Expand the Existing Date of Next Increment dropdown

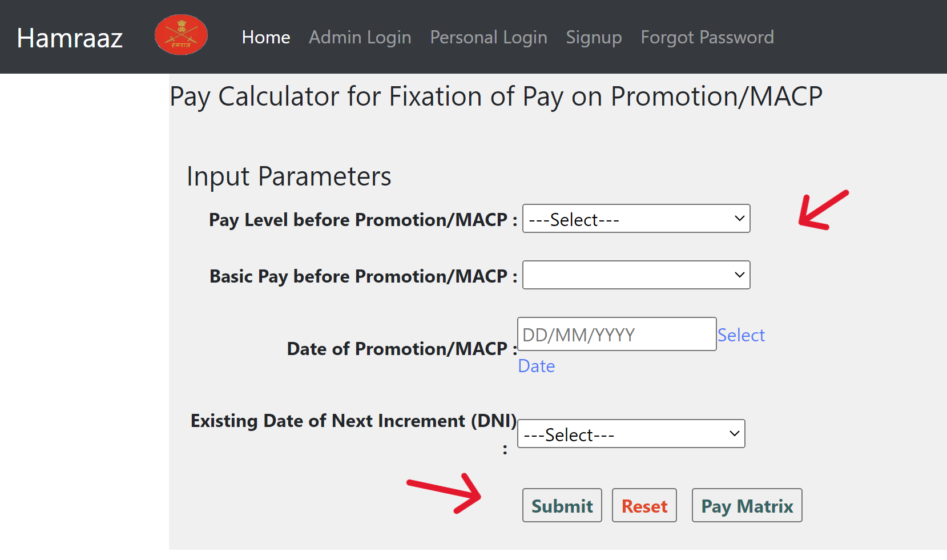pos(631,434)
